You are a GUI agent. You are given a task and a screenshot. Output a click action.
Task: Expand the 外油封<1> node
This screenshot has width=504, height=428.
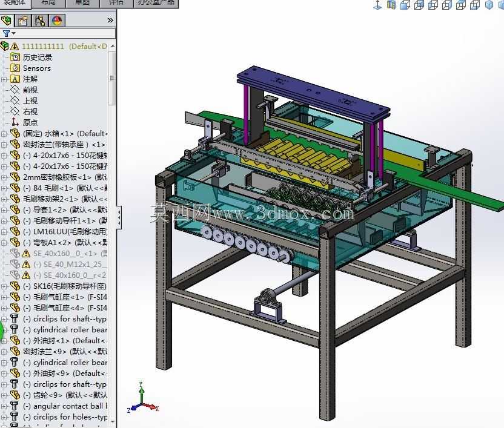tap(4, 341)
